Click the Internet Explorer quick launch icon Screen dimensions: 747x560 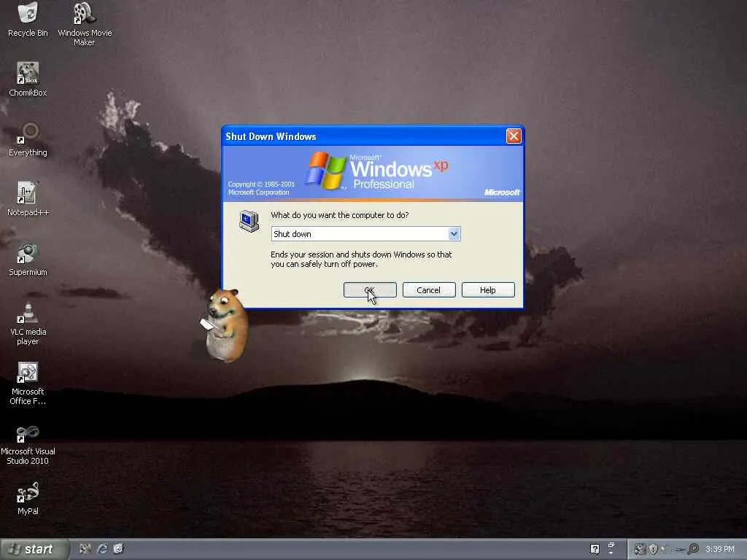pos(102,548)
